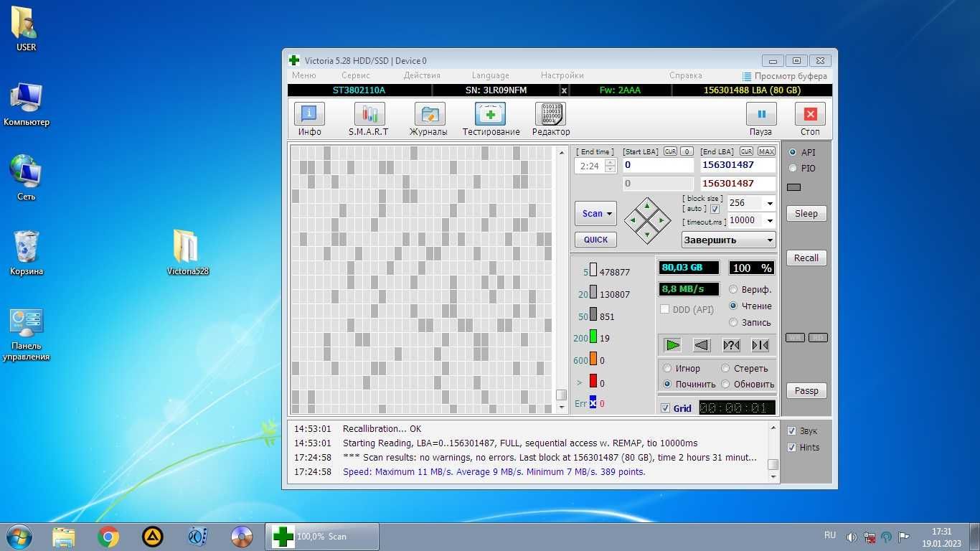Open the Меню menu

[303, 75]
